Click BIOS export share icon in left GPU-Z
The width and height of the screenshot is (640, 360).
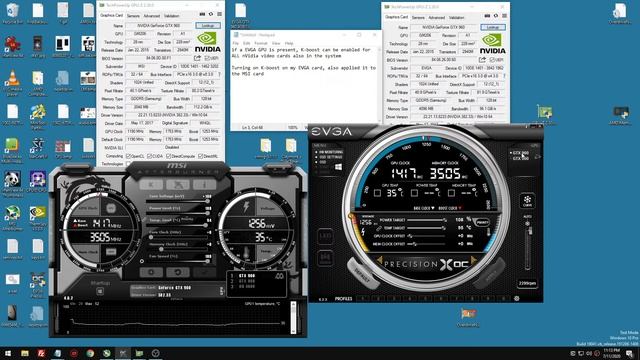197,58
